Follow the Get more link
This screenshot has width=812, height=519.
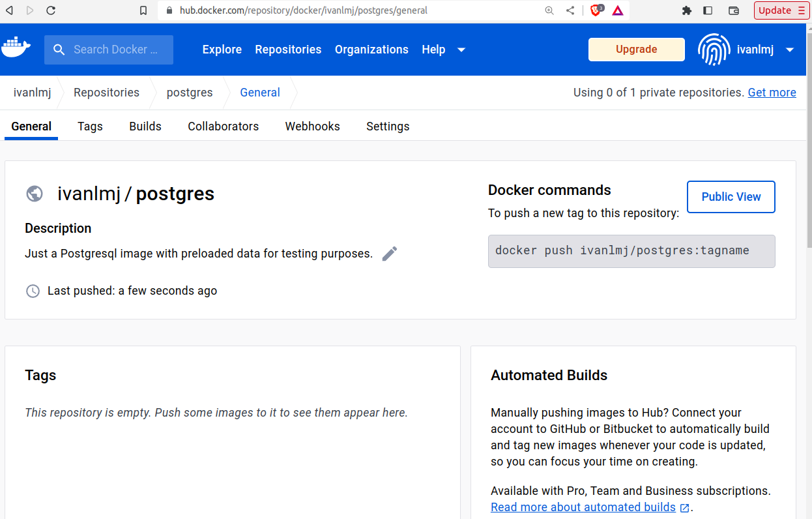[772, 93]
